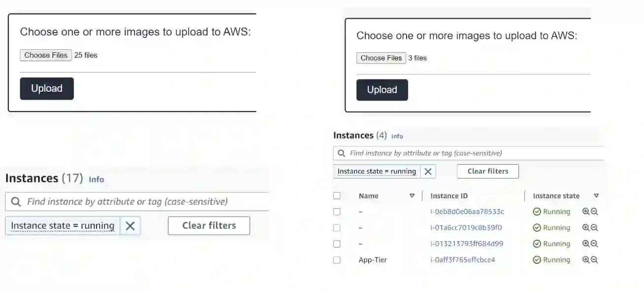
Task: Check the box for the App-Tier instance
Action: pyautogui.click(x=337, y=260)
